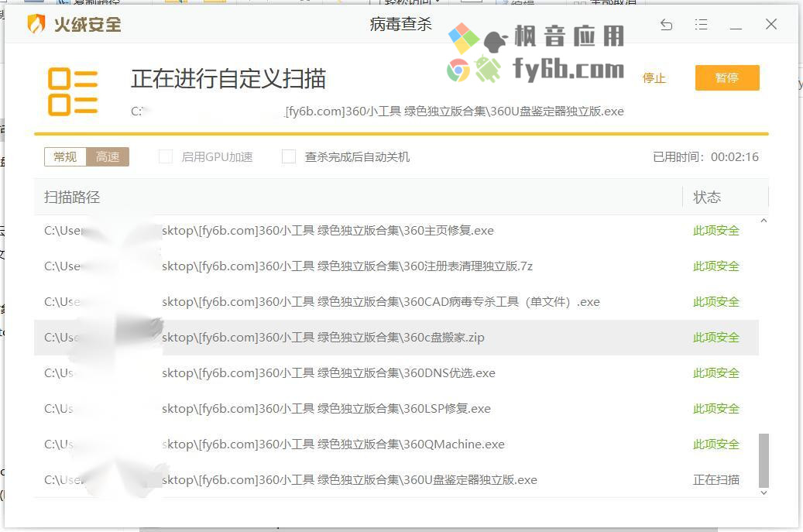803x532 pixels.
Task: Click 停止 to stop the scan
Action: click(654, 78)
